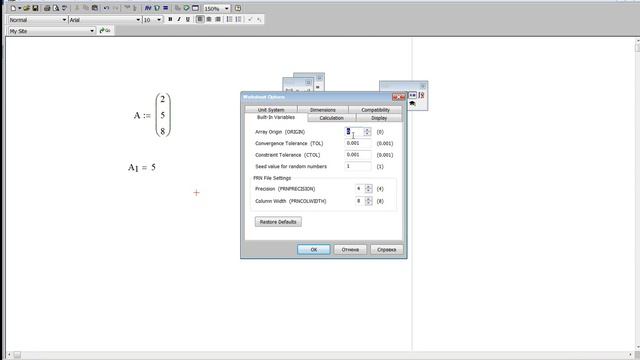The image size is (640, 360).
Task: Open the new-worksheet template dropdown arrow
Action: click(x=19, y=8)
